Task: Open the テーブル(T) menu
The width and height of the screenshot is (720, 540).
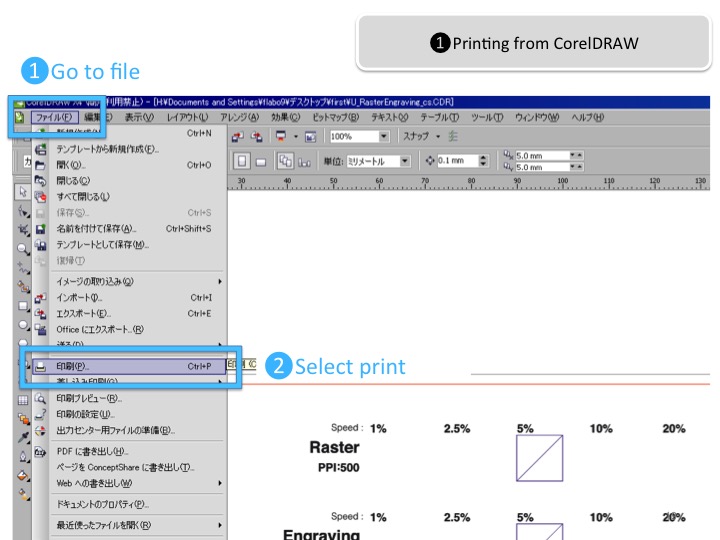Action: 439,117
